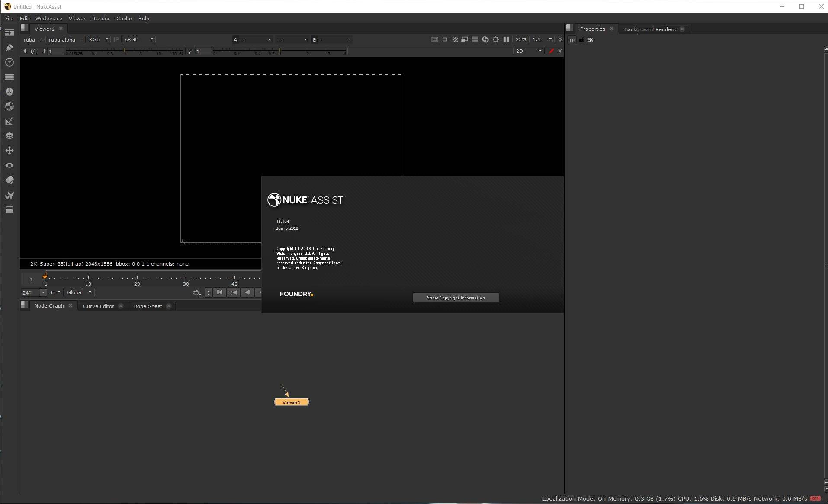Toggle the red localization off indicator

click(815, 498)
